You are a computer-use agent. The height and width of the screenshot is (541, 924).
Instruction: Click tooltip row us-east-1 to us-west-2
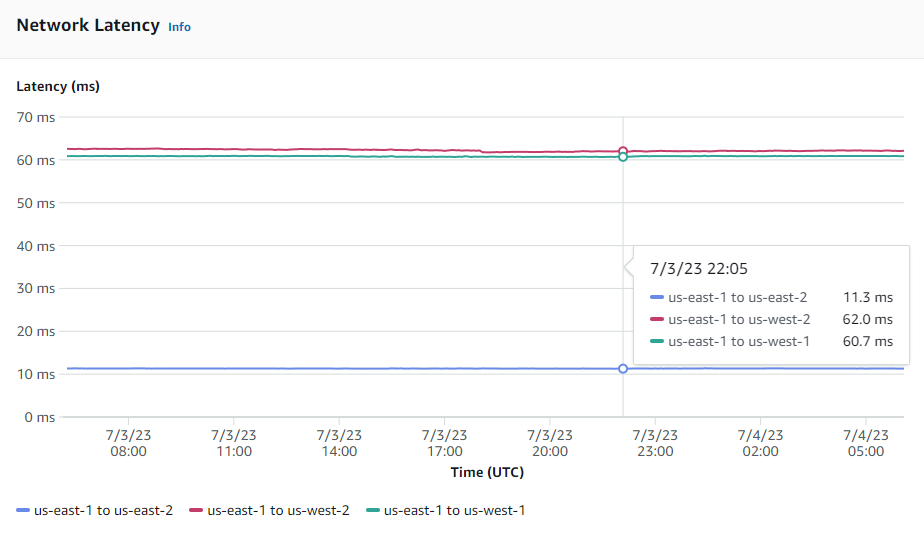(771, 319)
